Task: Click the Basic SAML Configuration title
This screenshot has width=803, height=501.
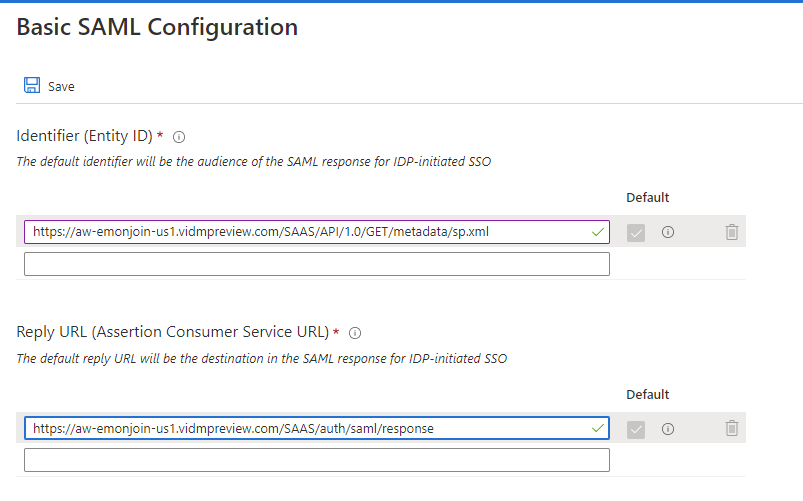Action: pos(157,27)
